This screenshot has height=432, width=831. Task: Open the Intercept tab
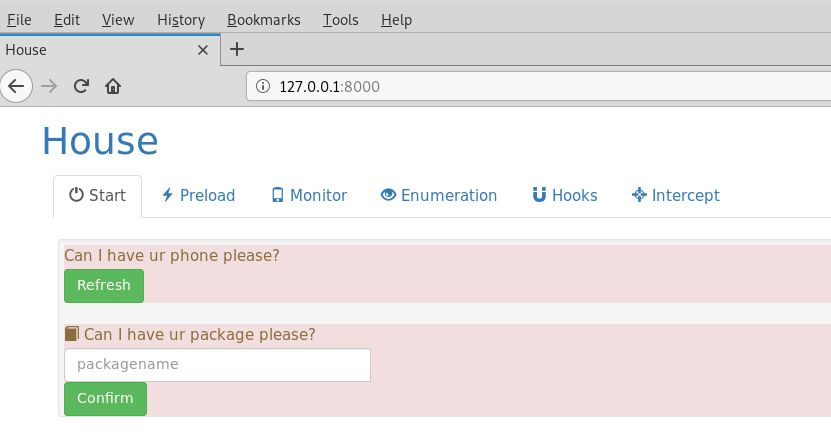click(675, 196)
